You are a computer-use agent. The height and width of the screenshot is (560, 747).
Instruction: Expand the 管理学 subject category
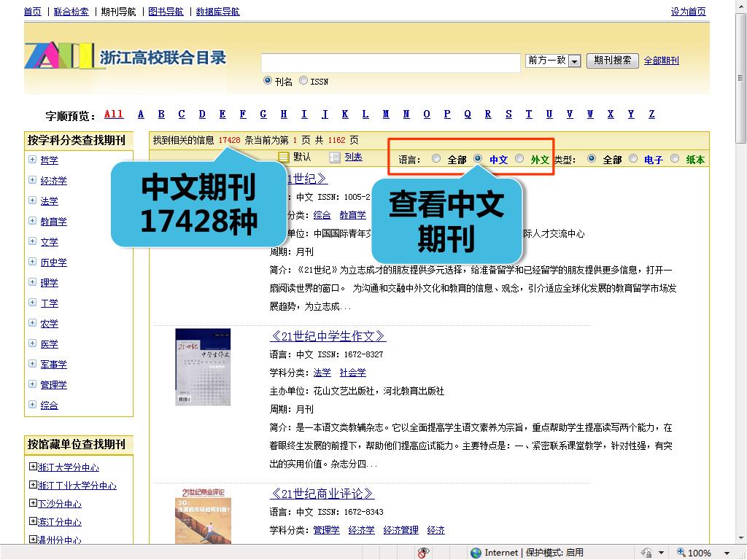32,384
